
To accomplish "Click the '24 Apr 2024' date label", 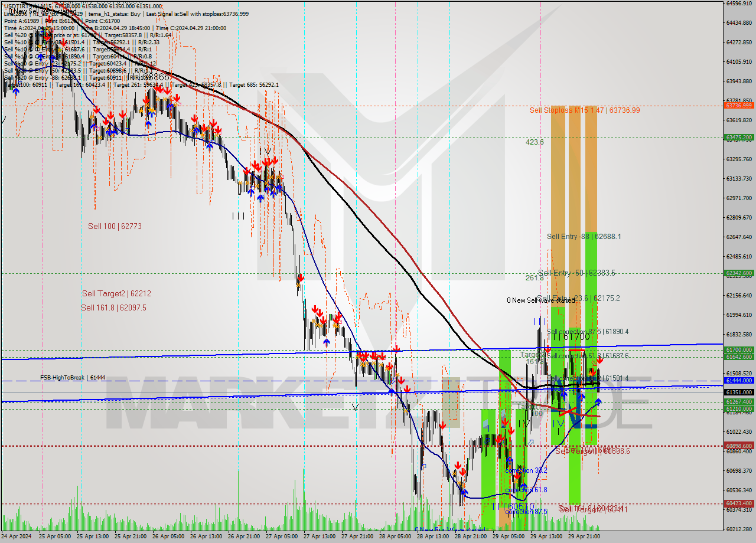I will (x=17, y=537).
